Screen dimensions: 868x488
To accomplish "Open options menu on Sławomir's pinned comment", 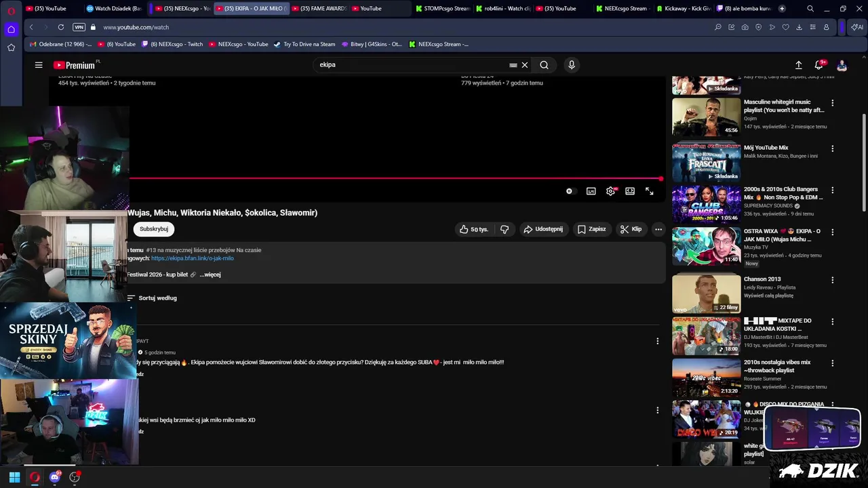I will coord(657,341).
